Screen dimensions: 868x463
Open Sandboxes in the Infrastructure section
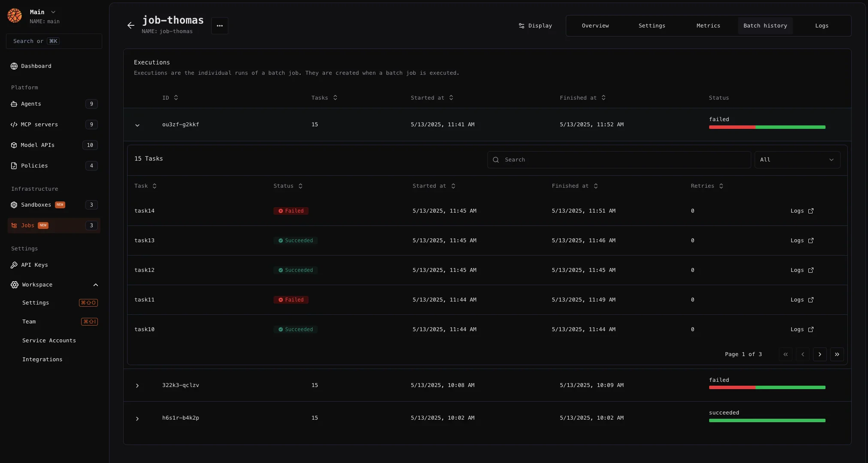[54, 205]
